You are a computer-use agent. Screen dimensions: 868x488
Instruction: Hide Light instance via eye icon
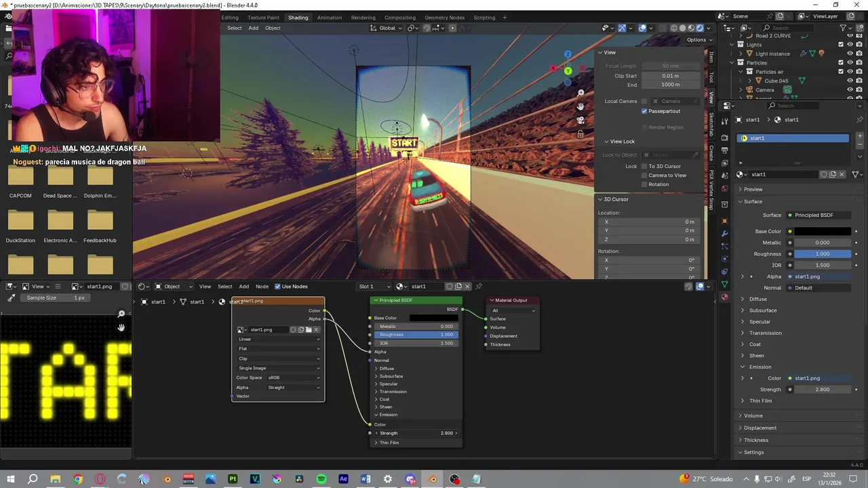pyautogui.click(x=850, y=54)
